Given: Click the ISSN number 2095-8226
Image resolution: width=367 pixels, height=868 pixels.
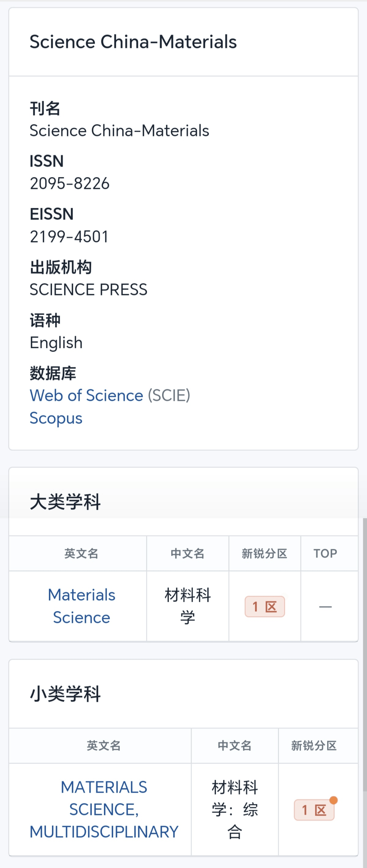Looking at the screenshot, I should [x=70, y=184].
